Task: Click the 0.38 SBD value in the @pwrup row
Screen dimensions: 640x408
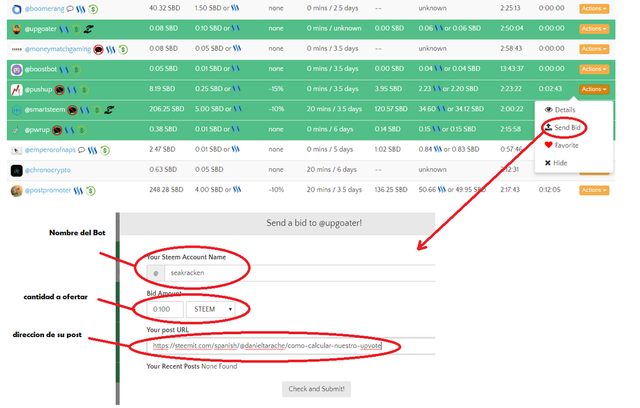Action: tap(163, 129)
